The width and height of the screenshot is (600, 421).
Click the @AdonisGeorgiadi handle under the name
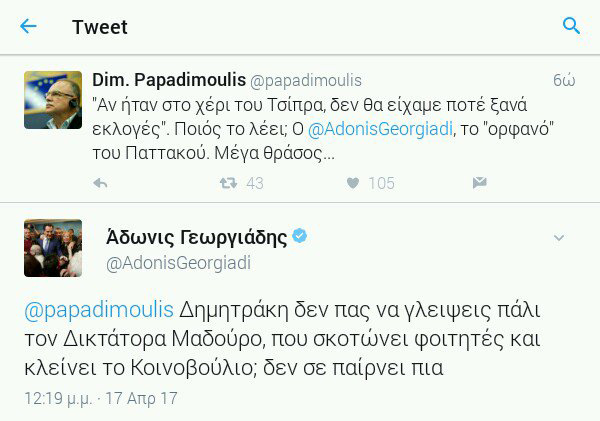point(178,262)
